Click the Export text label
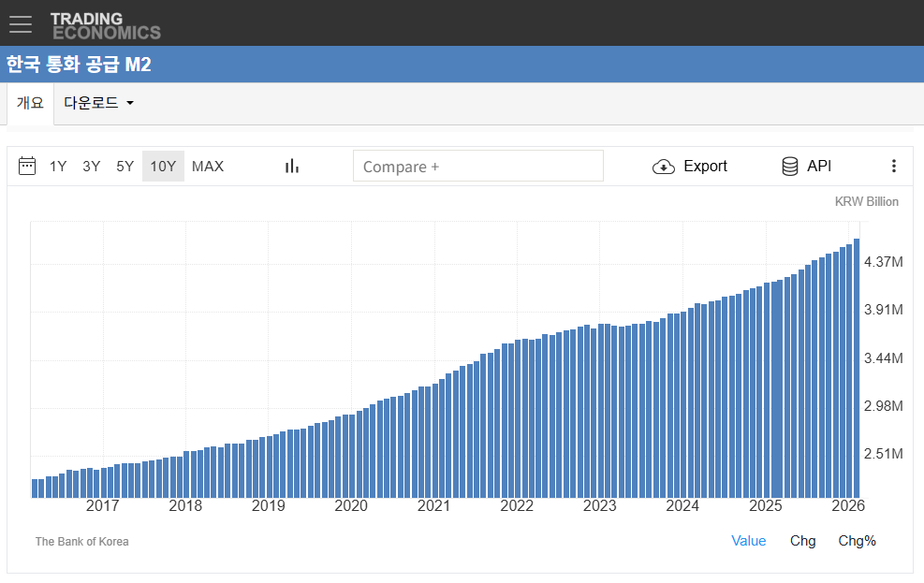Viewport: 924px width, 583px height. click(705, 166)
